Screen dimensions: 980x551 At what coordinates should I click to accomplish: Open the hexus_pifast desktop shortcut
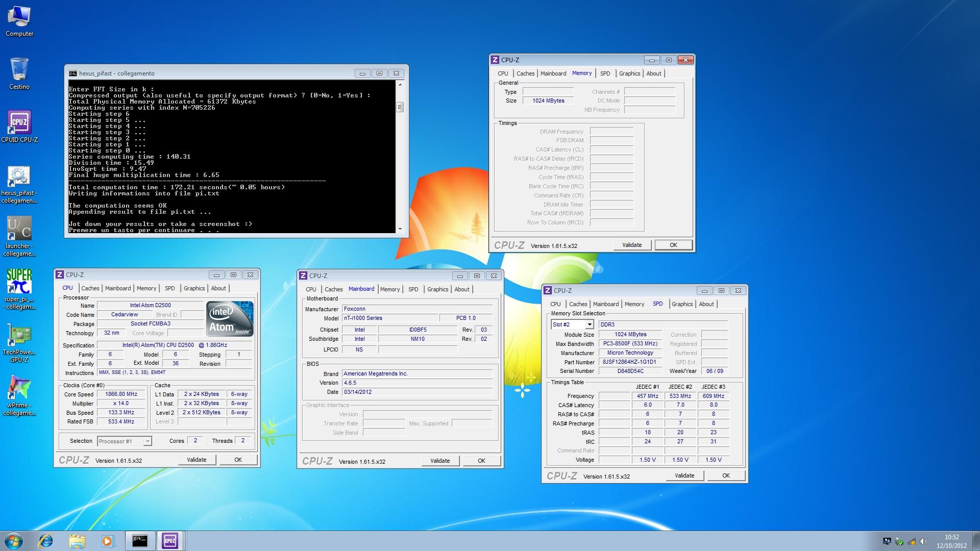(x=19, y=184)
